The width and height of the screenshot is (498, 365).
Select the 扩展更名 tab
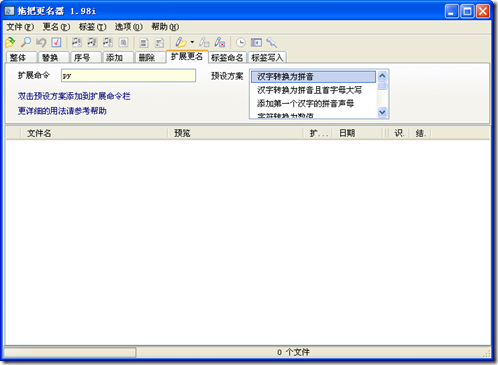[187, 56]
